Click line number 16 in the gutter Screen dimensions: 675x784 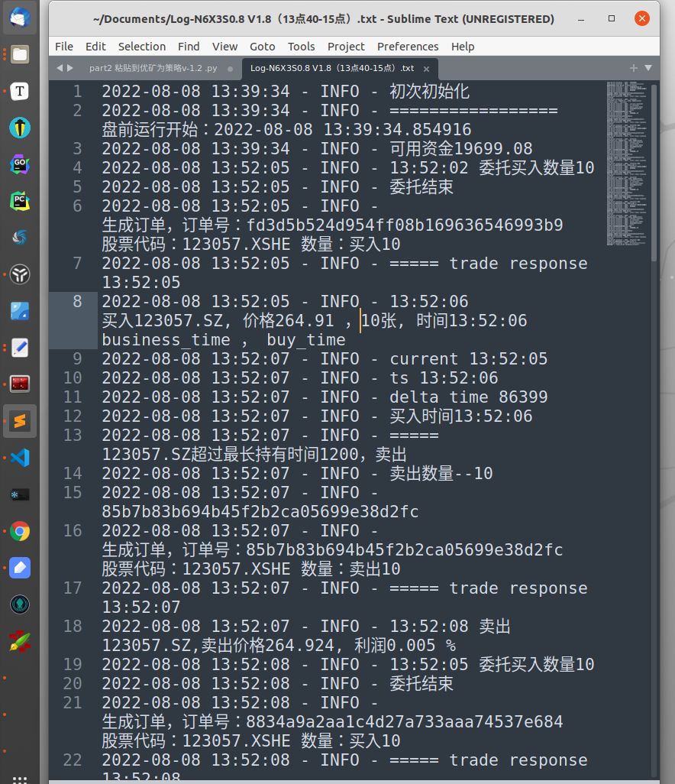tap(73, 531)
